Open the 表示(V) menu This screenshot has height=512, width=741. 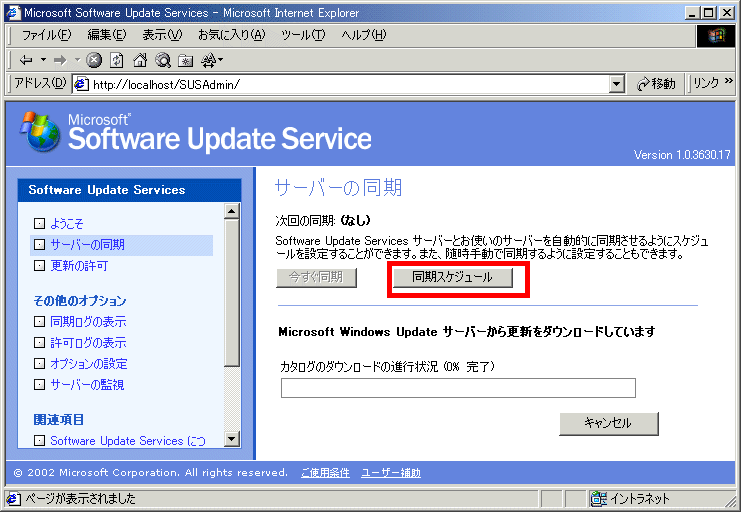(162, 35)
